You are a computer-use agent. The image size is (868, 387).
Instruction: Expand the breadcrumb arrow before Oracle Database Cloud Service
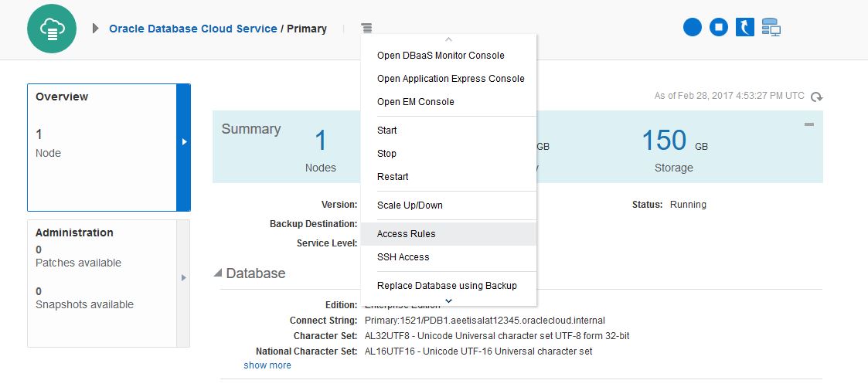click(x=95, y=29)
